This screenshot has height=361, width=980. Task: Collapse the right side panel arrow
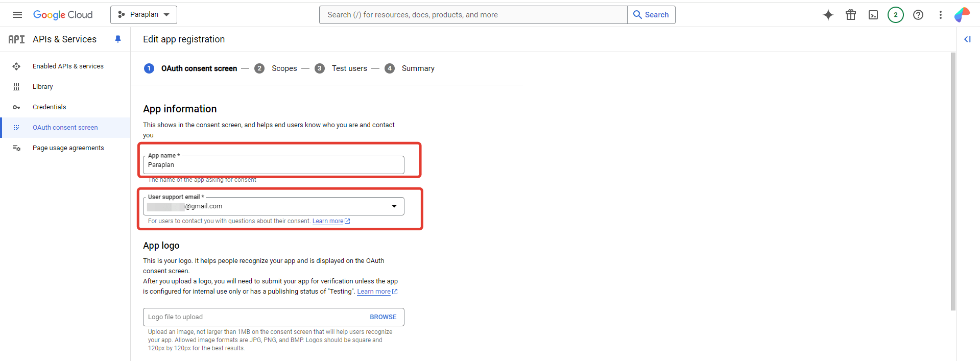click(x=967, y=39)
